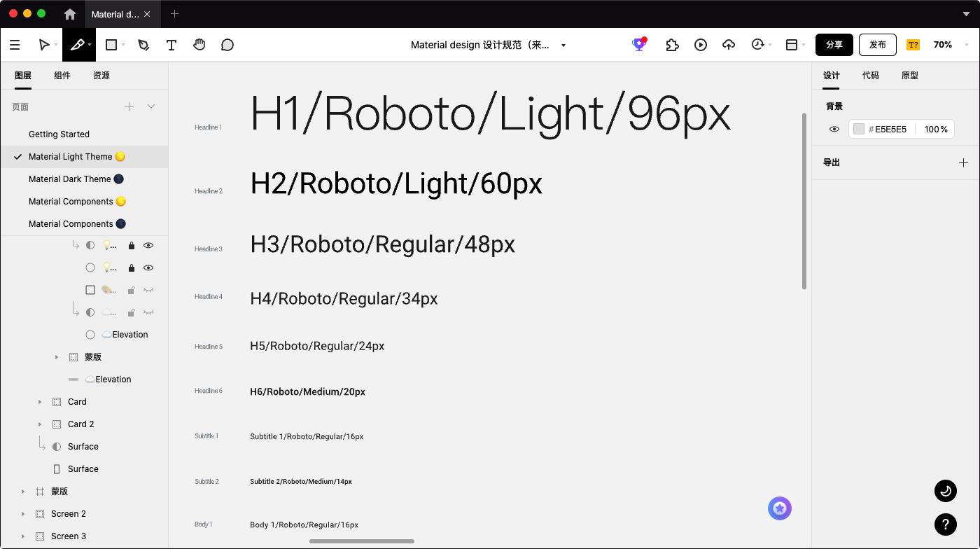Open the help question mark button
980x549 pixels.
tap(946, 524)
